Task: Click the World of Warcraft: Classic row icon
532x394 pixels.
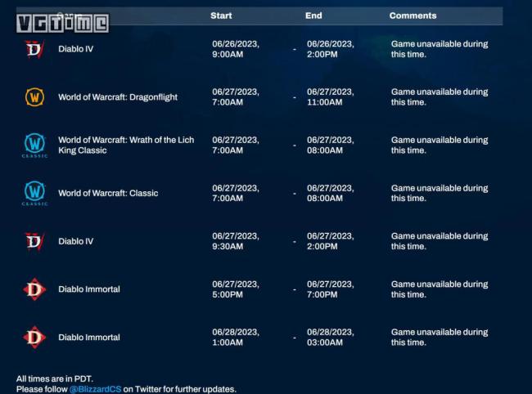Action: pos(34,194)
